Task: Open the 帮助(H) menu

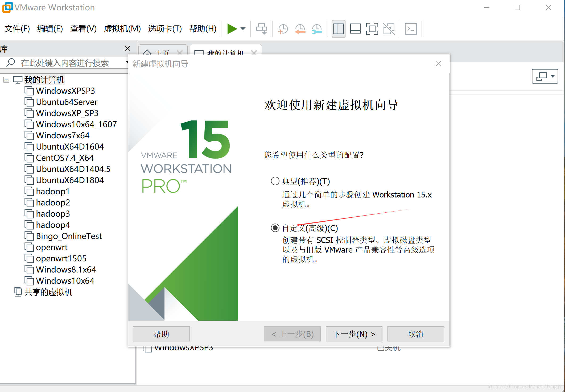Action: (203, 29)
